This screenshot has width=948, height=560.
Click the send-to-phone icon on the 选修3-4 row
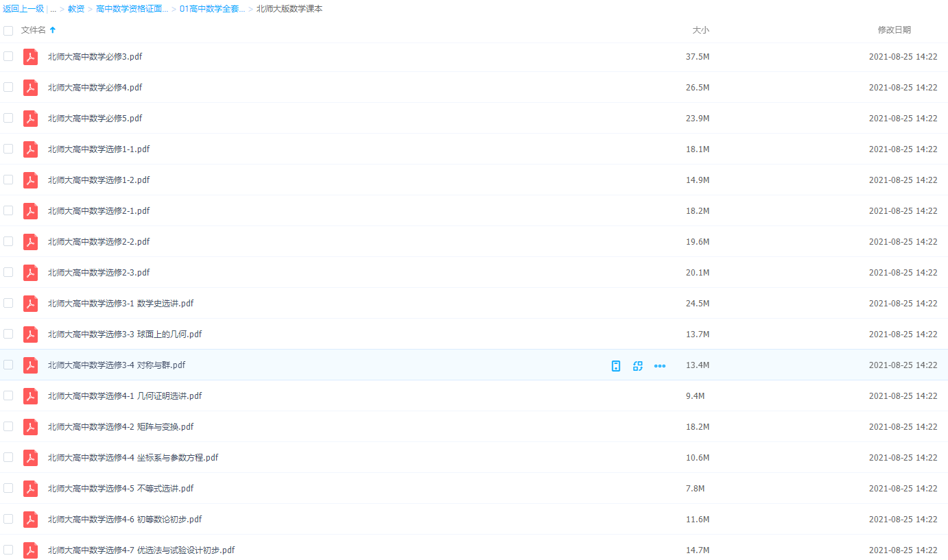point(616,366)
